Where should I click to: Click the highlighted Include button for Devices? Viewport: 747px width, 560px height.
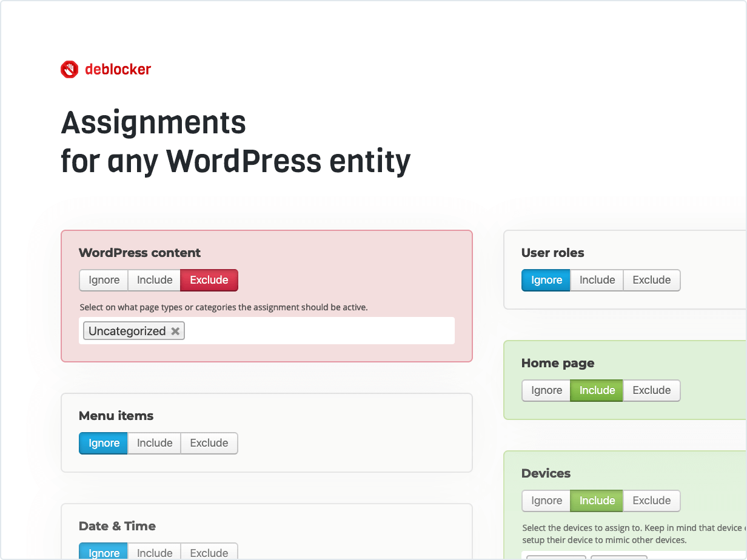[597, 501]
